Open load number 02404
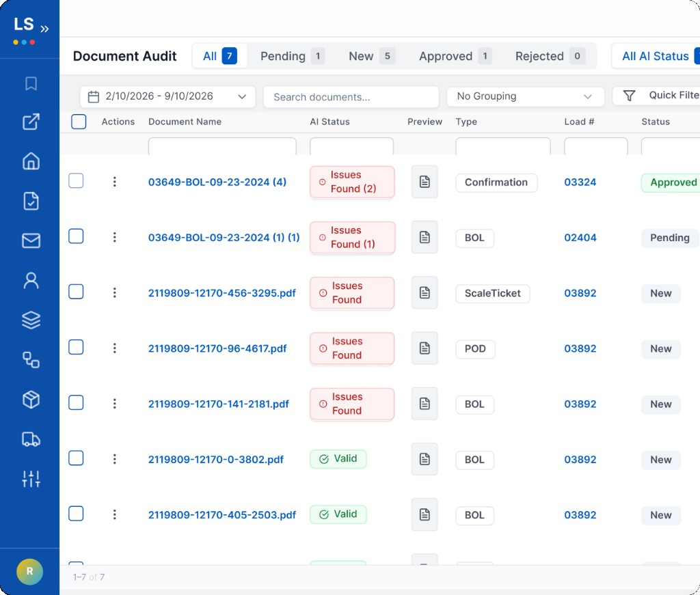Screen dimensions: 700x595 point(580,237)
